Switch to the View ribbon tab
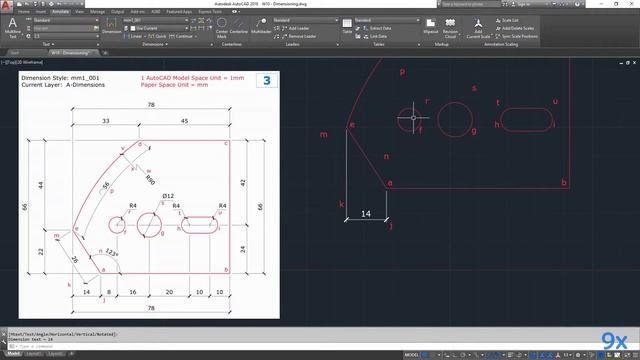 [x=79, y=12]
